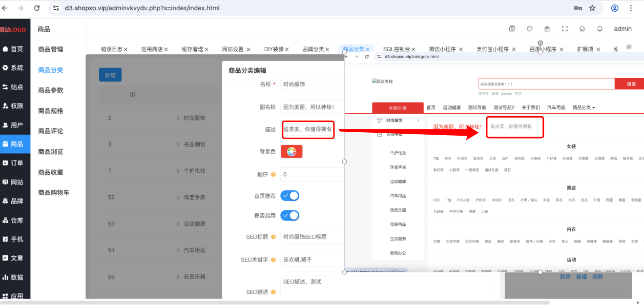This screenshot has height=306, width=644.
Task: Open the saved passwords key icon
Action: click(x=578, y=8)
